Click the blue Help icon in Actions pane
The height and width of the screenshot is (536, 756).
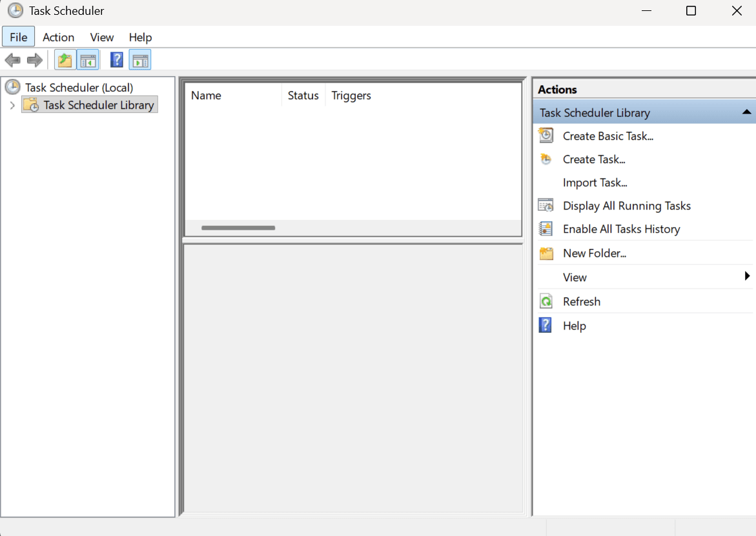546,325
